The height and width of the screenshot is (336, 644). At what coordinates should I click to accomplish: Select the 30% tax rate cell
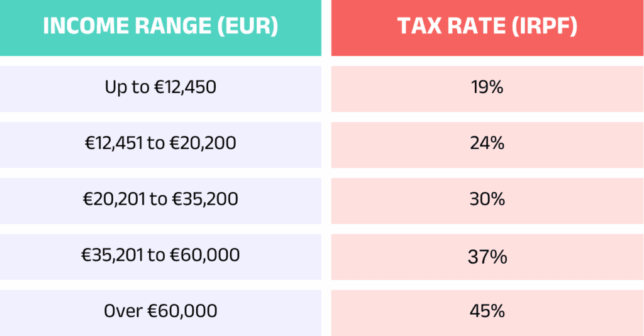(x=487, y=200)
